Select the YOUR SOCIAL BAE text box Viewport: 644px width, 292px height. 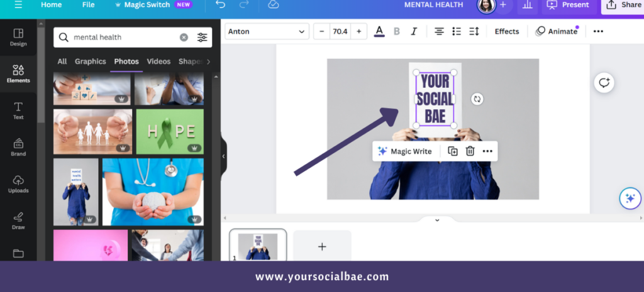tap(435, 99)
